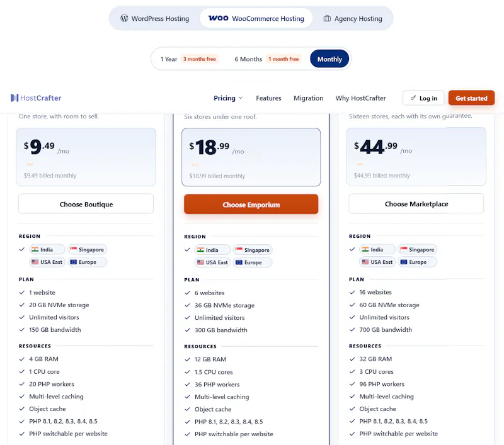Screen dimensions: 504x445
Task: Open the Migration menu item
Action: (x=308, y=98)
